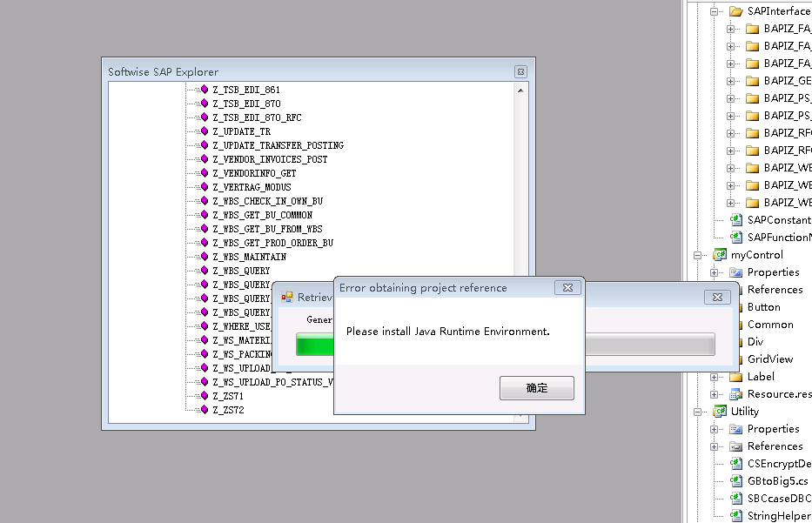The image size is (812, 523).
Task: Select the Z_VENDORINFO_GET tree item text
Action: [254, 173]
